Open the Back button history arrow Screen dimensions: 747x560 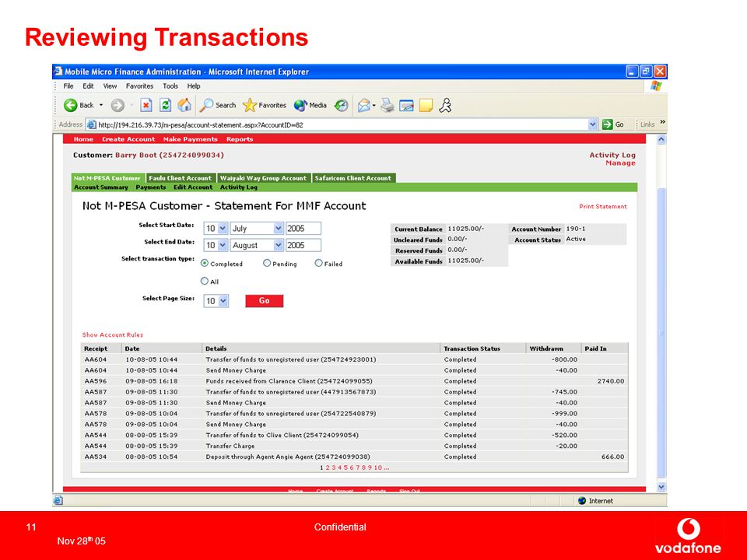(x=101, y=105)
